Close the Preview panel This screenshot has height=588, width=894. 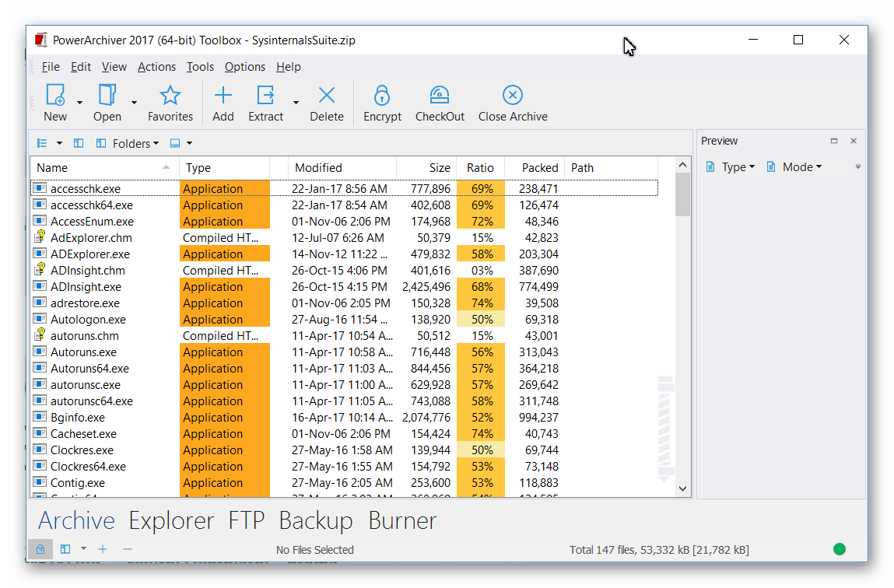click(x=854, y=141)
